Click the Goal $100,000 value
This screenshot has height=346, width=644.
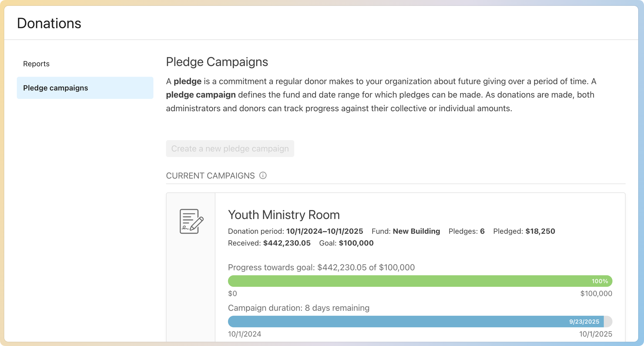tap(356, 243)
